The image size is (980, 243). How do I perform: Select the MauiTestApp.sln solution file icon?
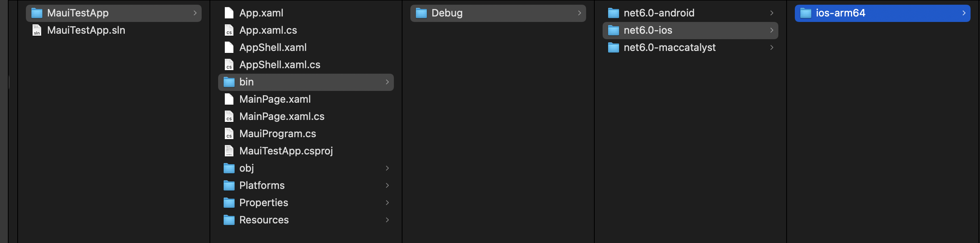coord(37,30)
